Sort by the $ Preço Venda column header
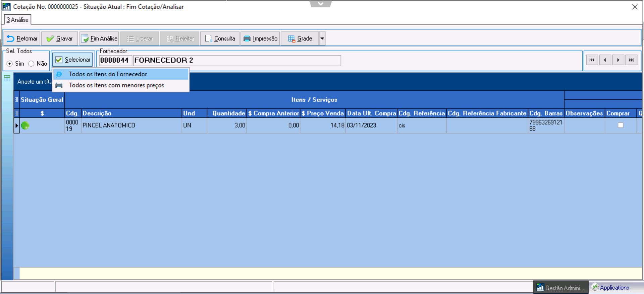Screen dimensions: 644x294 pos(323,113)
